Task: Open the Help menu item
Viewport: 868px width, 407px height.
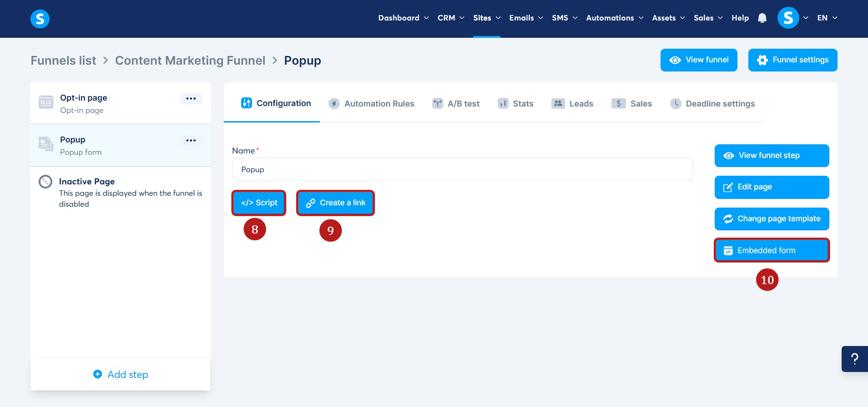Action: [x=740, y=18]
